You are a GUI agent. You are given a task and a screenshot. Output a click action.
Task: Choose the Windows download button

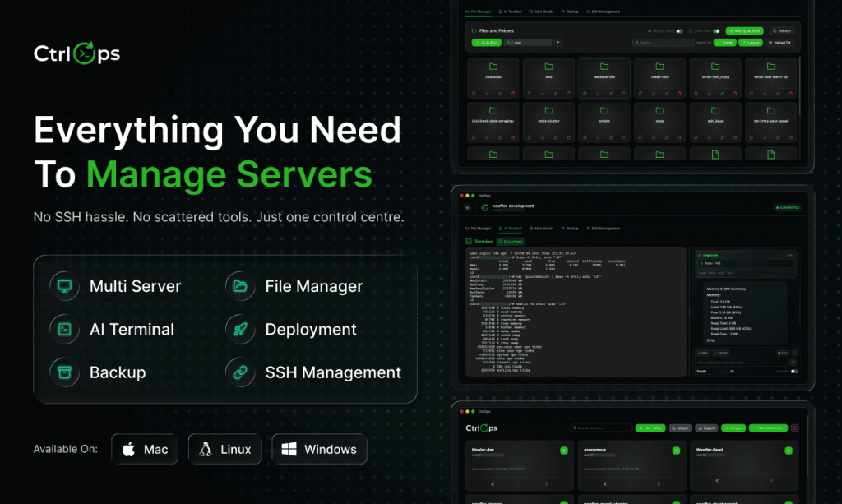[320, 449]
